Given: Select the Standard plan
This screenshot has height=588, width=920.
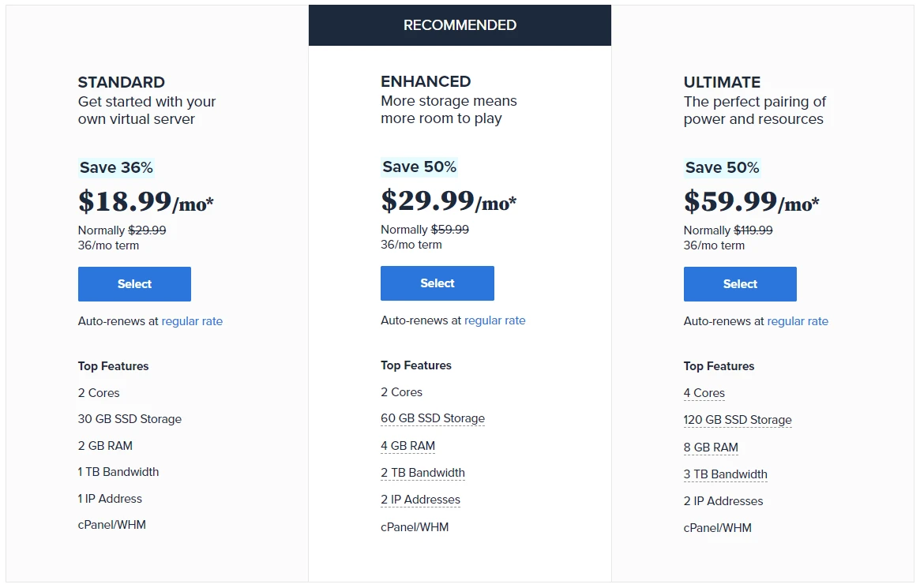Looking at the screenshot, I should point(134,283).
